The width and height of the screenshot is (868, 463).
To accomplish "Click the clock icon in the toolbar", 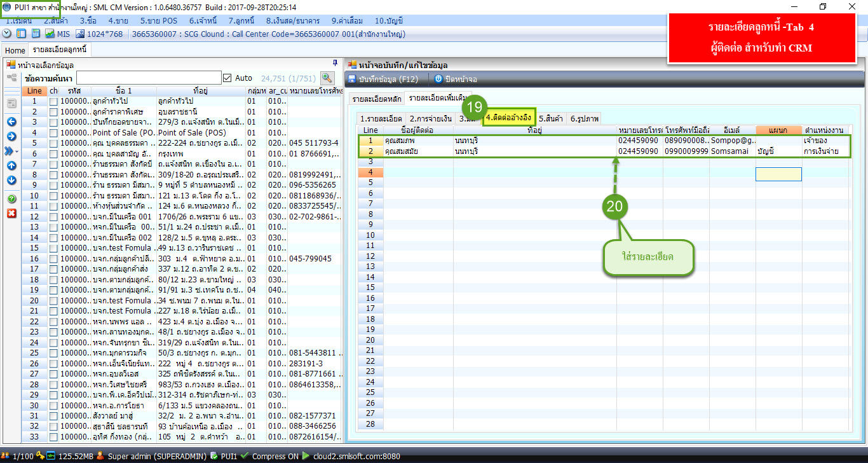I will point(7,34).
